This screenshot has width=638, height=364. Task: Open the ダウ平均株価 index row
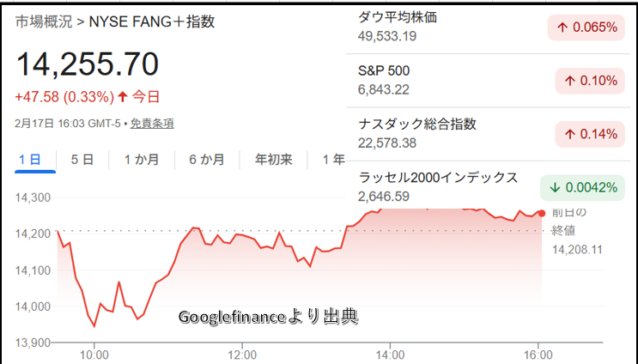[447, 27]
